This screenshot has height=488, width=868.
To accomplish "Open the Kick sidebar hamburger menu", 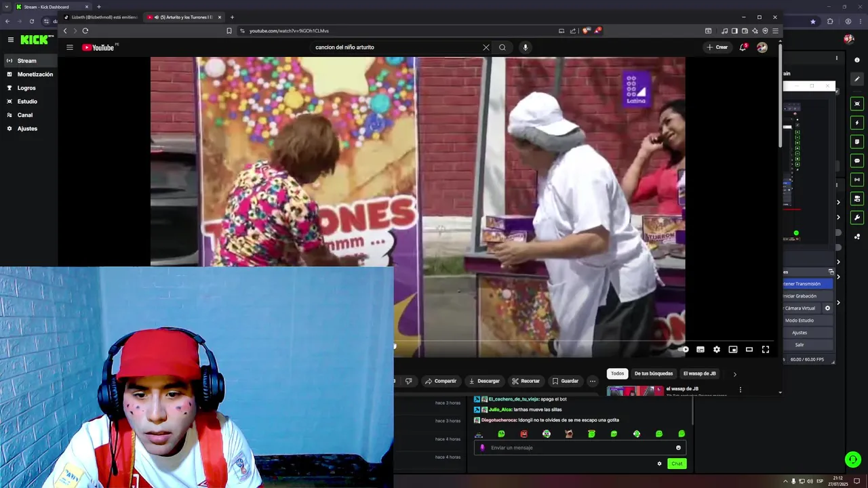I will click(x=10, y=40).
